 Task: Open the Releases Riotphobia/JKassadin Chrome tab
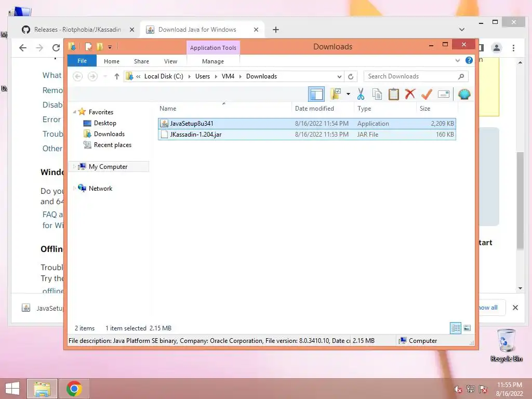click(x=78, y=30)
